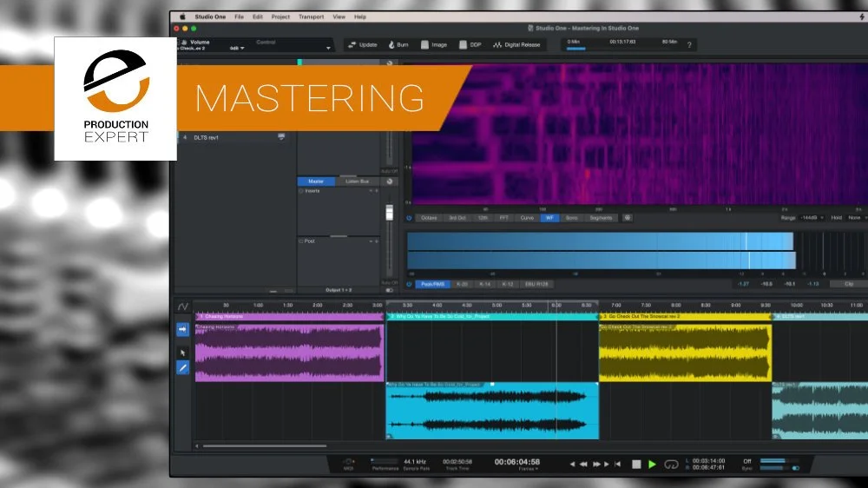Open the Hold None dropdown
The image size is (868, 488).
pyautogui.click(x=856, y=218)
